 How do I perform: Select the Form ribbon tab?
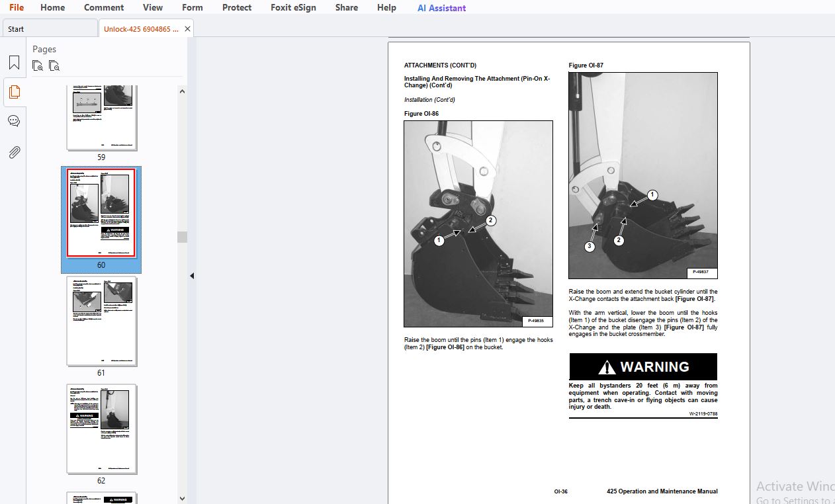193,7
